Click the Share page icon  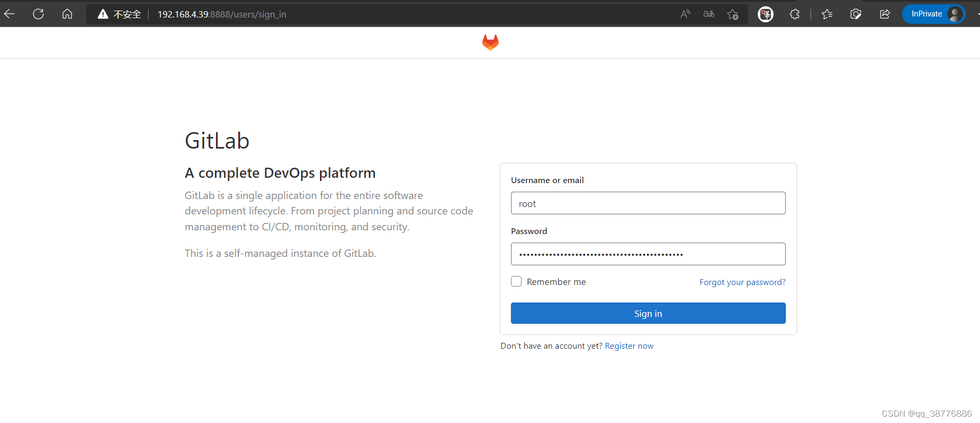click(x=884, y=14)
